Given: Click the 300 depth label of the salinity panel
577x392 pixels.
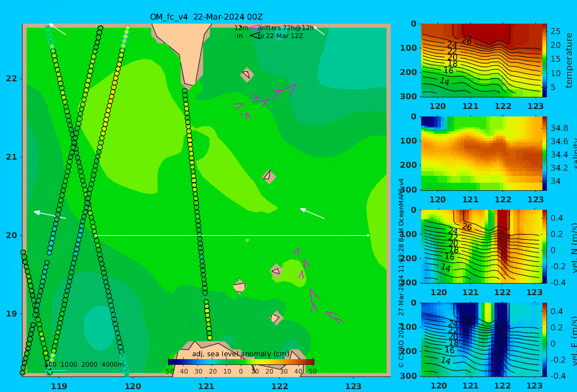Looking at the screenshot, I should [409, 190].
